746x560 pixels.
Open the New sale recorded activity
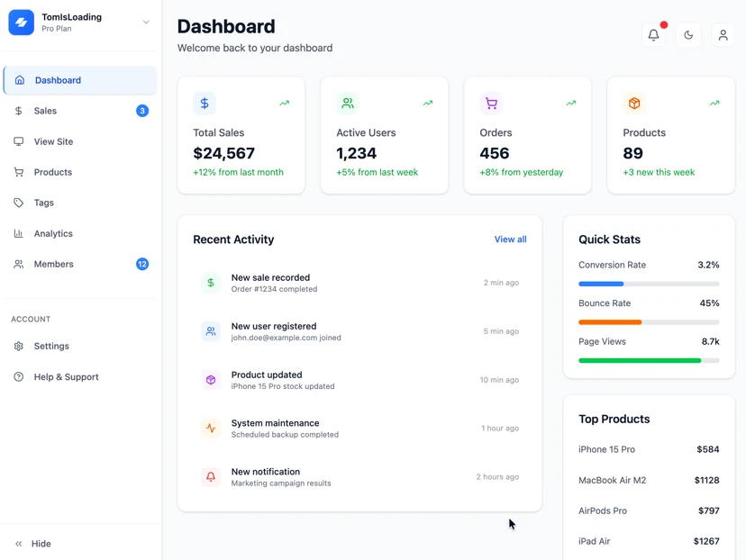[x=359, y=283]
